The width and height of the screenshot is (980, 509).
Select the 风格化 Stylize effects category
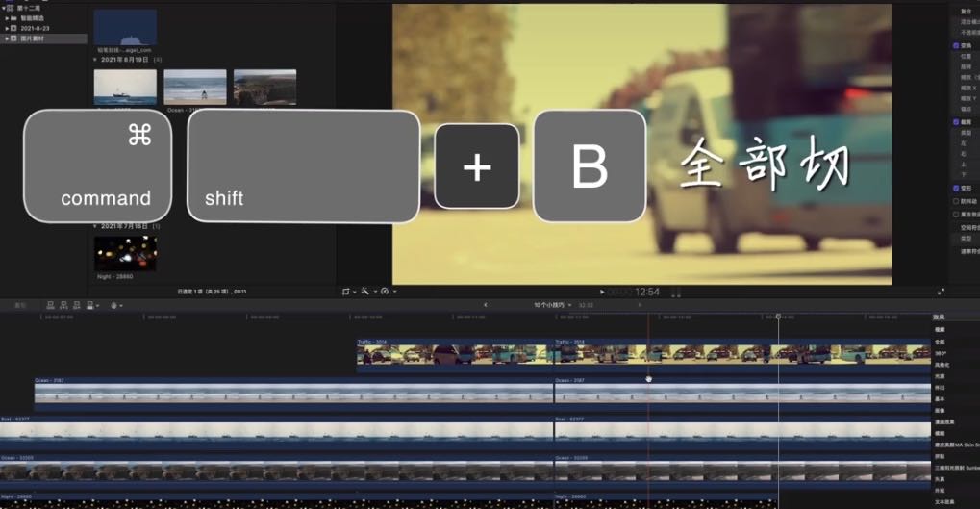coord(942,365)
